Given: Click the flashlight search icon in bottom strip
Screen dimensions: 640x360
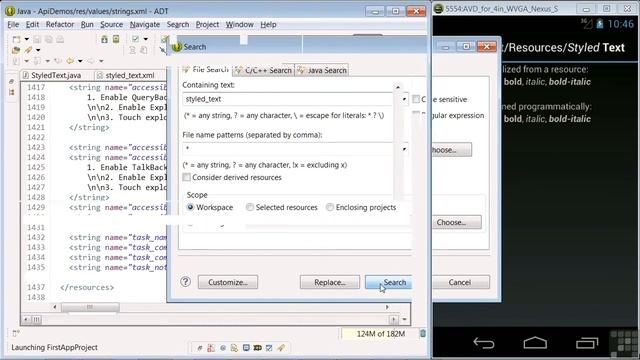Looking at the screenshot, I should point(281,348).
